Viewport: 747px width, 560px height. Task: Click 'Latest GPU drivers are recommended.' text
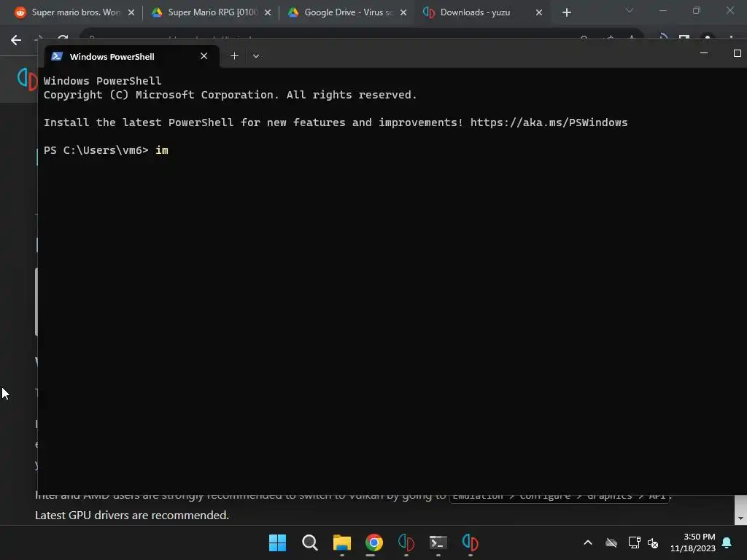(132, 516)
